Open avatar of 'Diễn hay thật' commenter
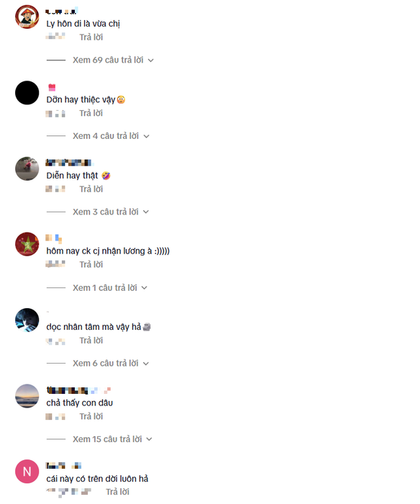This screenshot has width=420, height=504. (x=27, y=168)
